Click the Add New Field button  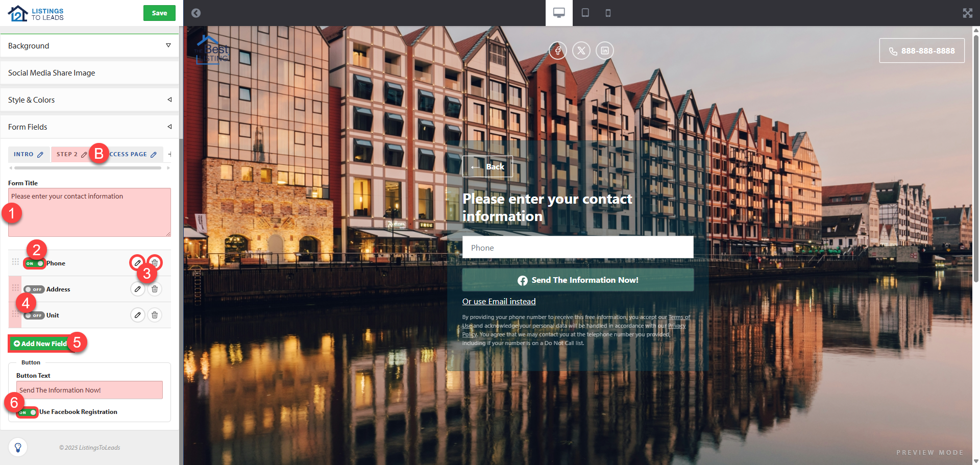click(40, 344)
